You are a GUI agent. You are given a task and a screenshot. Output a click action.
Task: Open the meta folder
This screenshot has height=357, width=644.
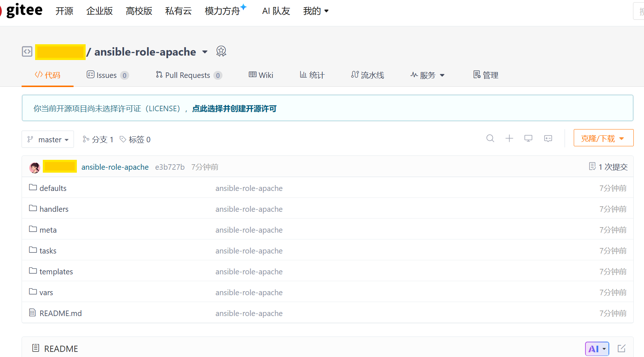coord(48,230)
